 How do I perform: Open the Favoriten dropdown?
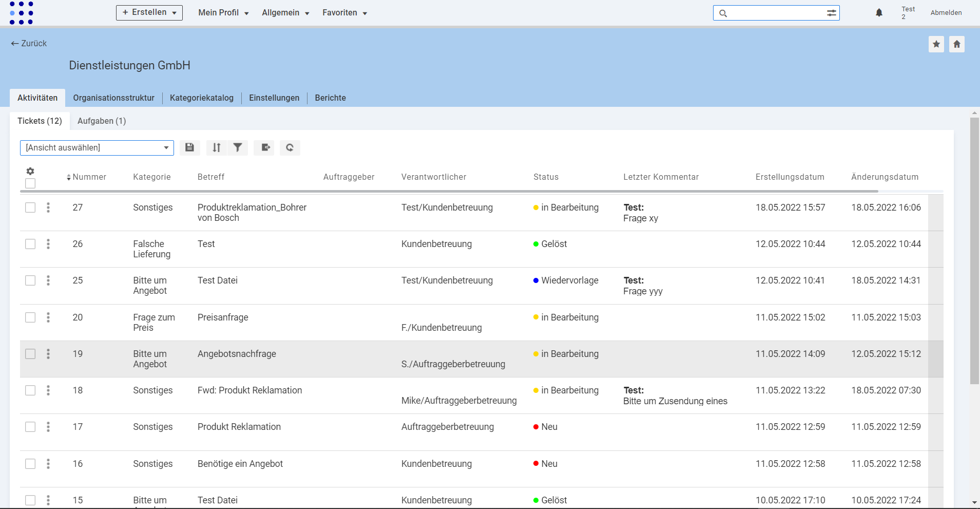[x=344, y=13]
